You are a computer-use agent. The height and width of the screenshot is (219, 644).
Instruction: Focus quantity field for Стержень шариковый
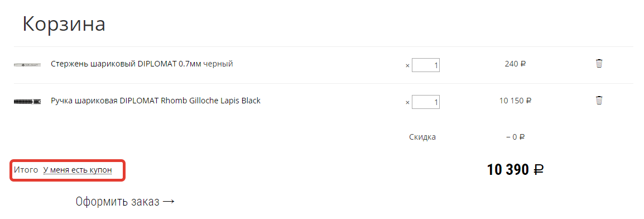(x=425, y=65)
